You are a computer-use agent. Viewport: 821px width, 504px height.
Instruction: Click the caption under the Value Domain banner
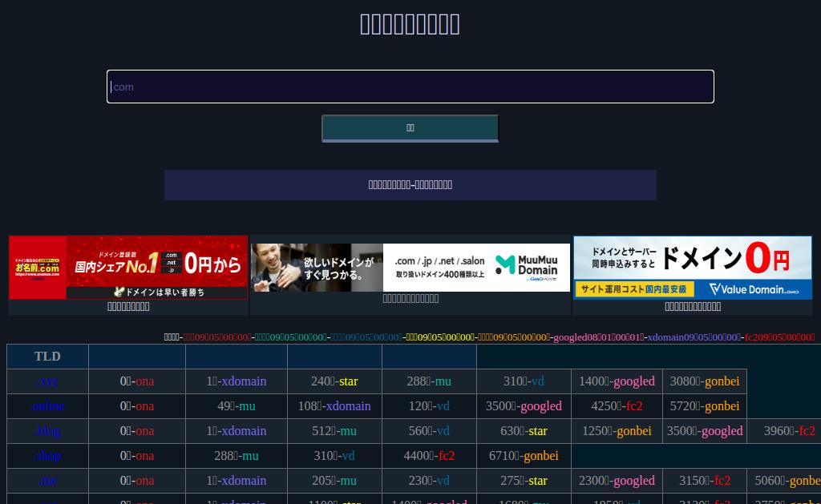coord(692,307)
